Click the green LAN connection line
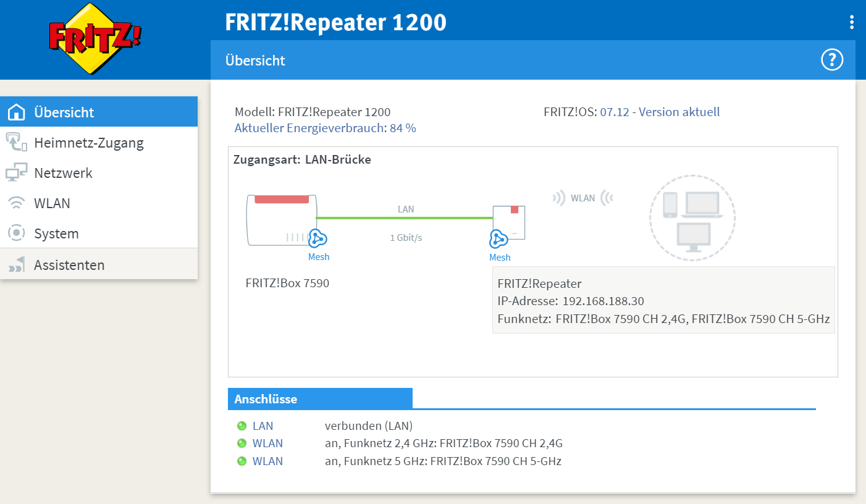Screen dimensions: 866x504 tap(404, 218)
